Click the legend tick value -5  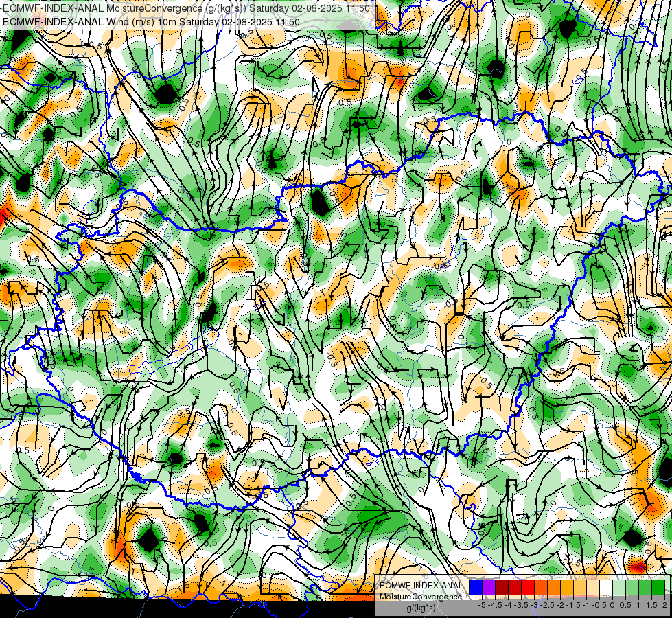tap(482, 605)
